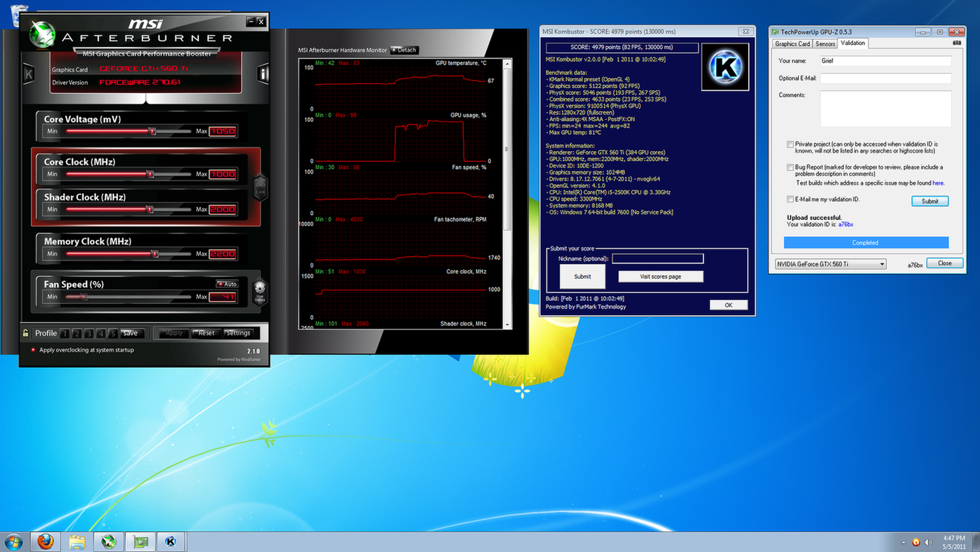The height and width of the screenshot is (552, 980).
Task: Select profile slot 4
Action: [x=101, y=334]
